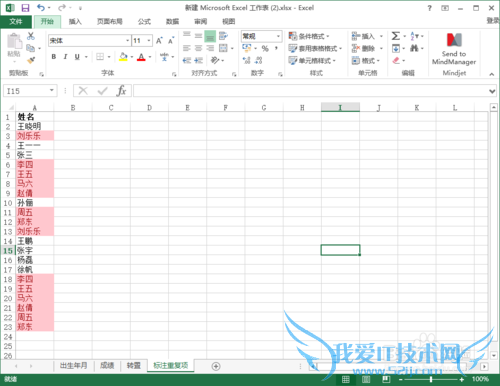500x386 pixels.
Task: Switch to Page Layout view in status bar
Action: (366, 379)
